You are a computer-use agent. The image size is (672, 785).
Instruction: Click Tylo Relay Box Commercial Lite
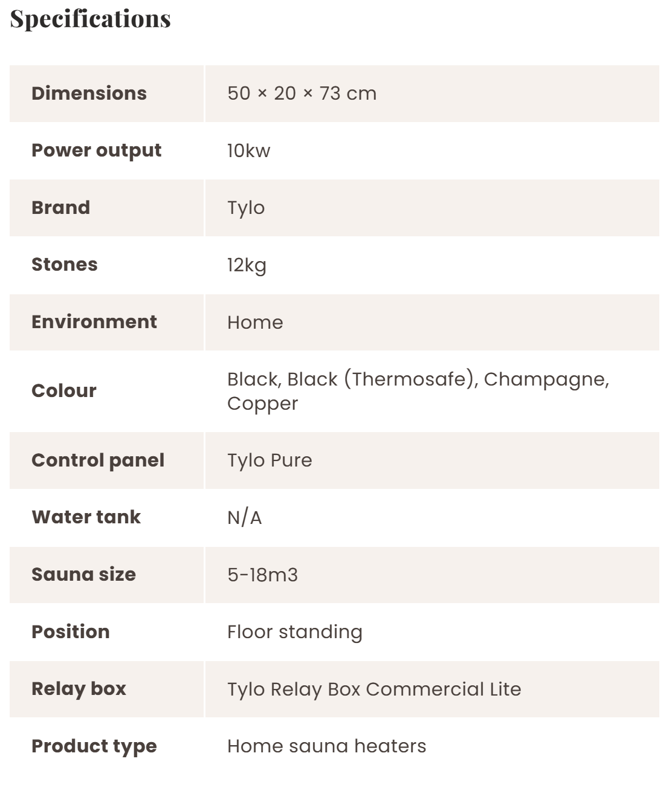[374, 689]
